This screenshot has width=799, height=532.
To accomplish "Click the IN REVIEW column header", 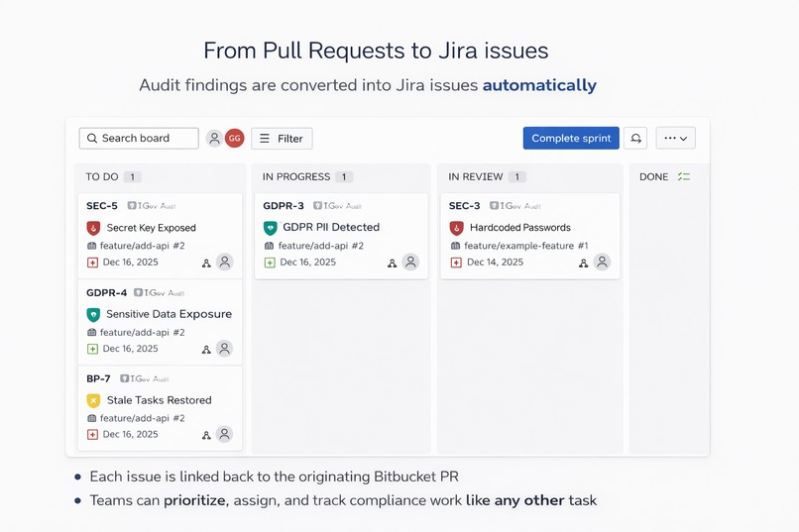I will tap(476, 176).
